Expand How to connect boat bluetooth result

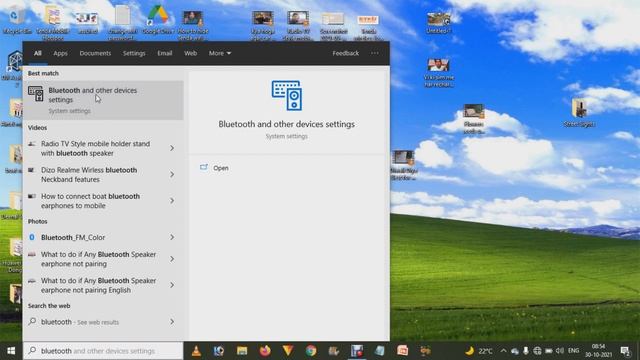coord(172,201)
